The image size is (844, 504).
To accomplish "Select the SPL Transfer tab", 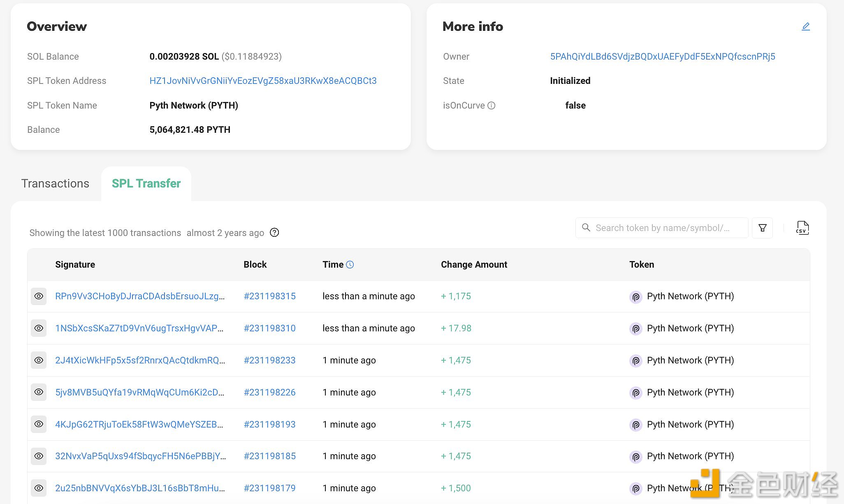I will [x=146, y=183].
